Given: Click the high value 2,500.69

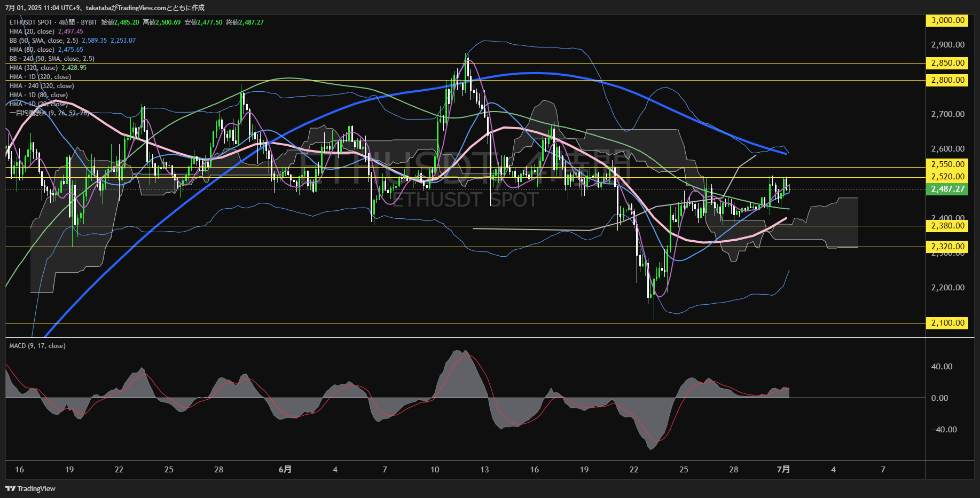Looking at the screenshot, I should (x=168, y=22).
